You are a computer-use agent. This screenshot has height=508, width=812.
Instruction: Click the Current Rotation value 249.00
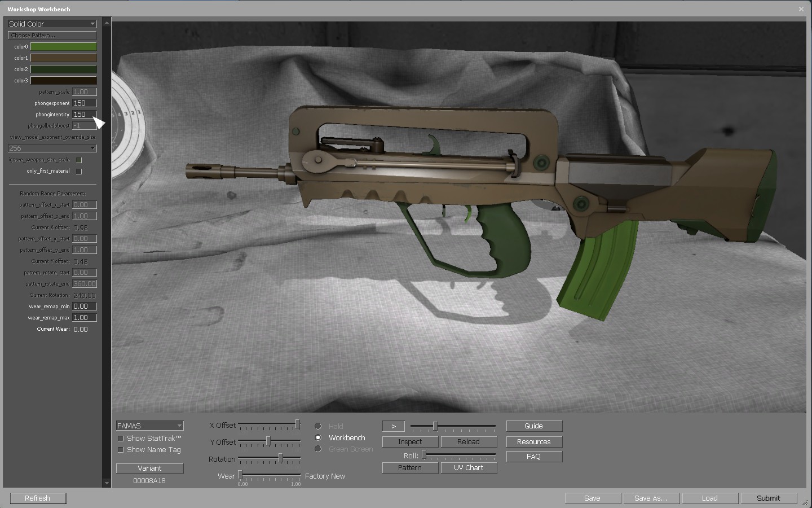(x=85, y=295)
